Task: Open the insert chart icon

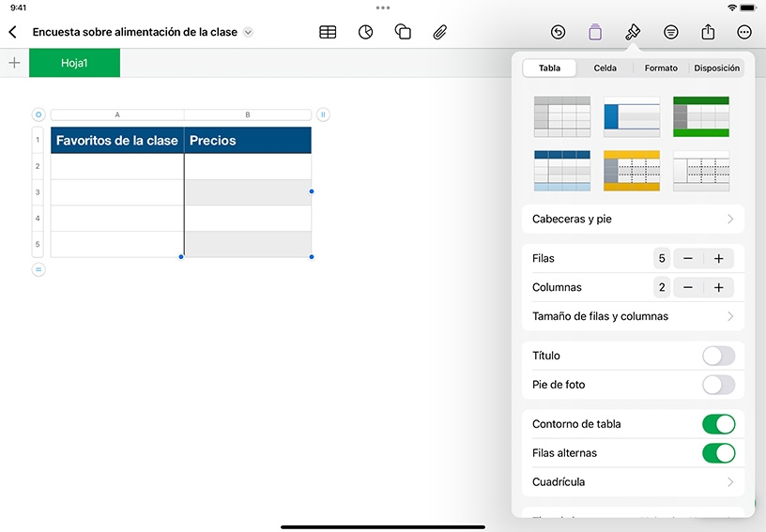Action: click(365, 32)
